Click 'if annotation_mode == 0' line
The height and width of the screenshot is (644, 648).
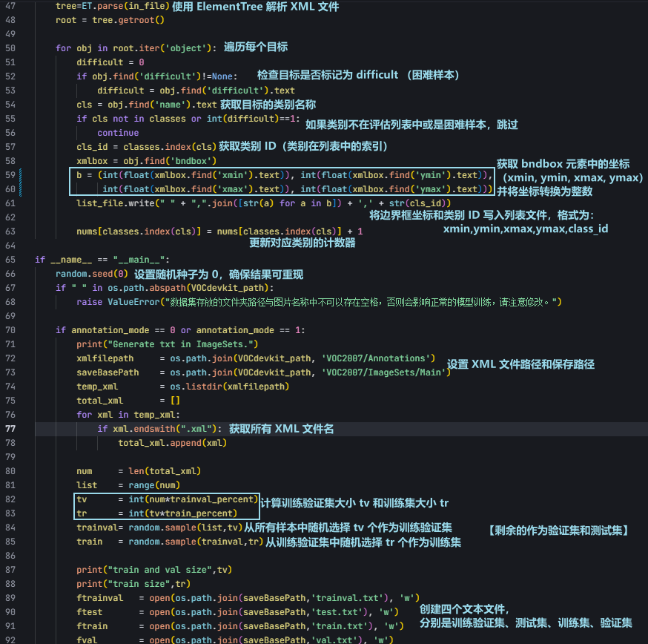click(x=180, y=329)
